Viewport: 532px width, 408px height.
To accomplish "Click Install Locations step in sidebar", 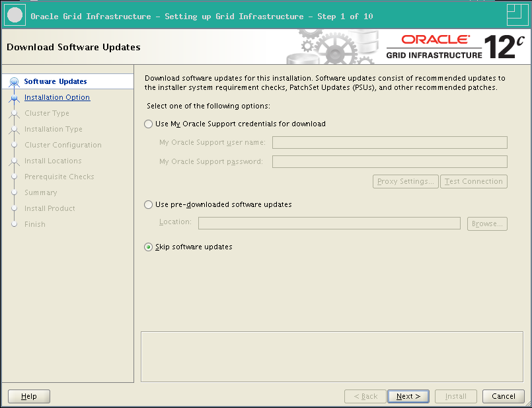I will tap(53, 161).
